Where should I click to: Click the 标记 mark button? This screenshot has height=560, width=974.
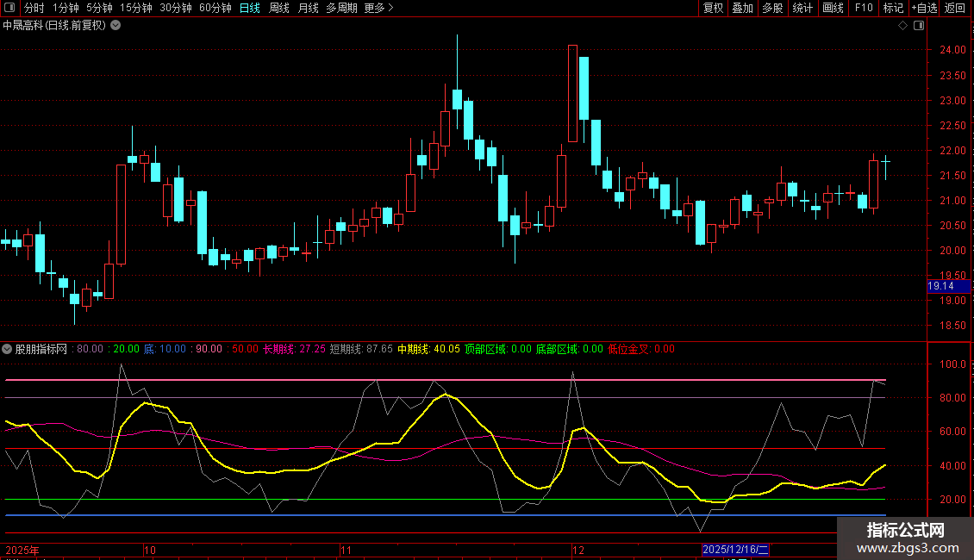click(x=893, y=8)
